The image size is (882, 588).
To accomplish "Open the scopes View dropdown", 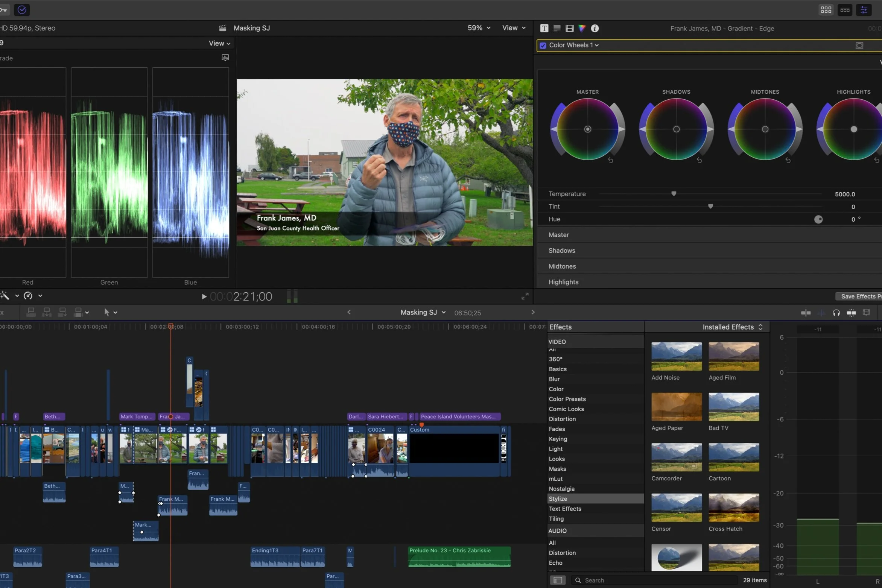I will 219,43.
